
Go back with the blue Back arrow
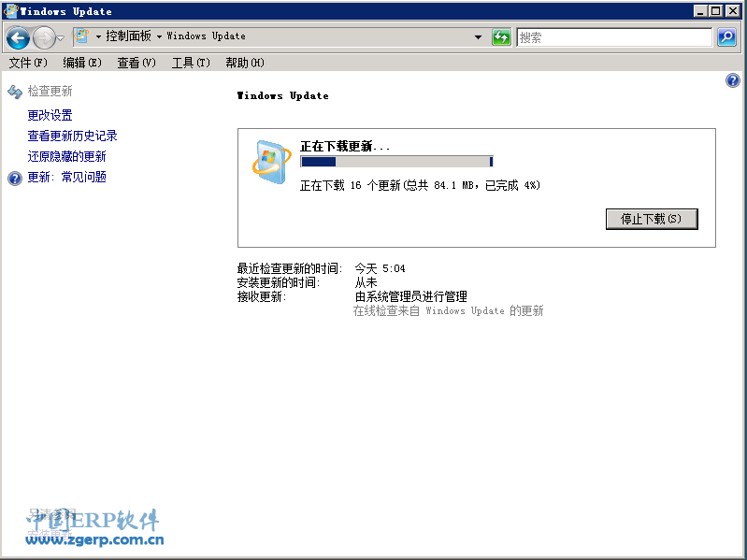tap(18, 37)
